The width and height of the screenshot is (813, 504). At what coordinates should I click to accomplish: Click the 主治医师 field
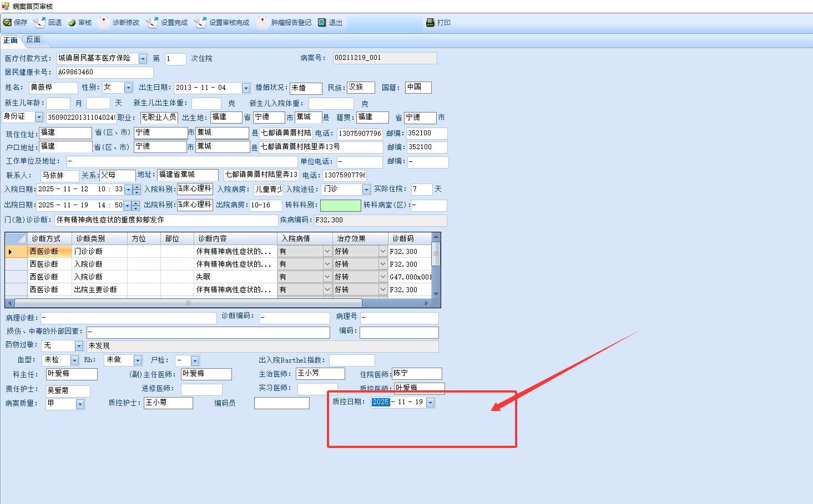(320, 374)
